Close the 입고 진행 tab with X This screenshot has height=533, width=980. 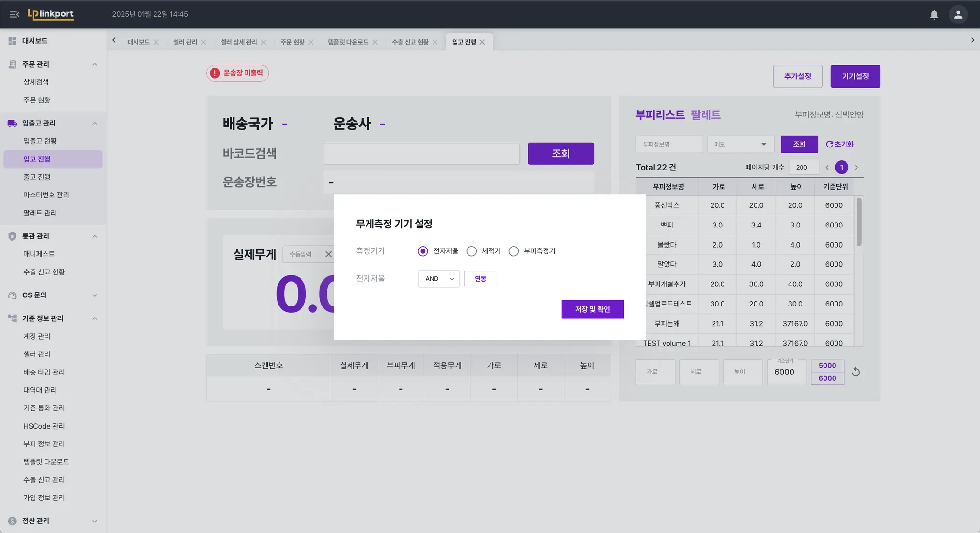coord(482,42)
